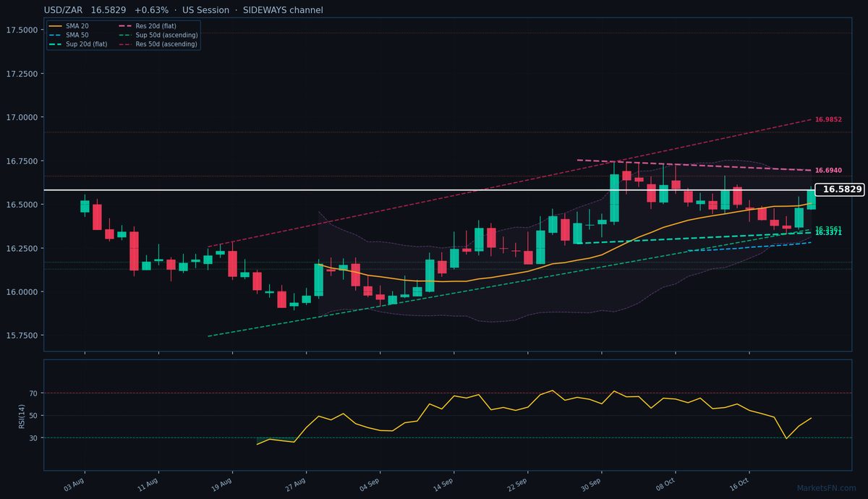Click the 70 level label on RSI axis

(33, 393)
